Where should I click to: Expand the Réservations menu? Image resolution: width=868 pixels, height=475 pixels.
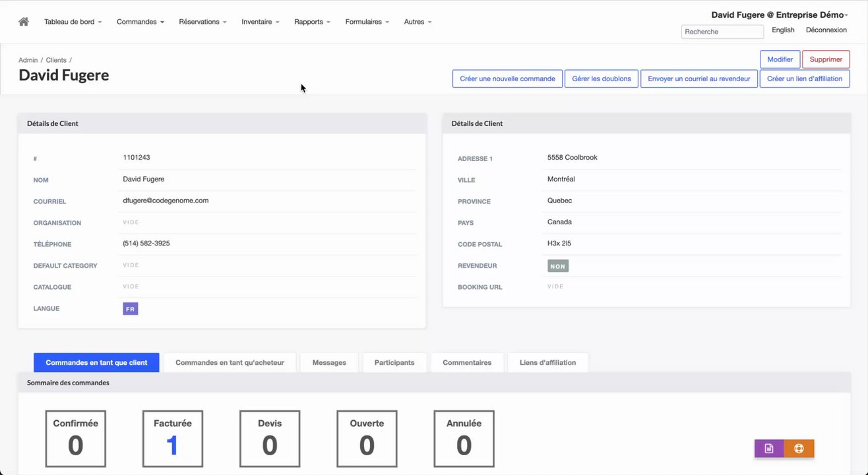tap(202, 22)
